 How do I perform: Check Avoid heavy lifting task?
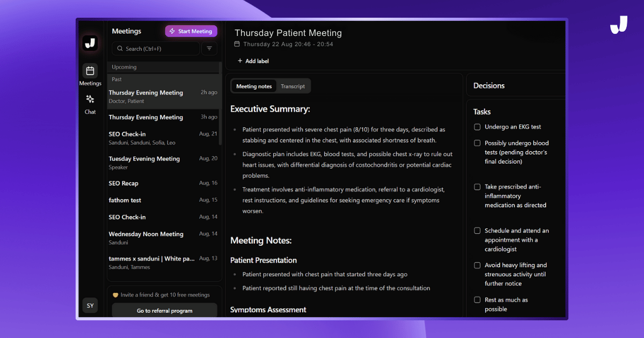[477, 265]
